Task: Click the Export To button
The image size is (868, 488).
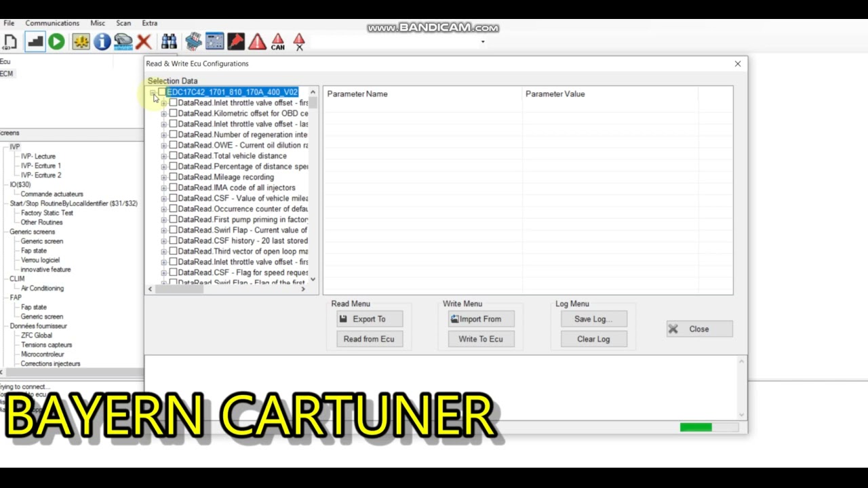Action: tap(370, 319)
